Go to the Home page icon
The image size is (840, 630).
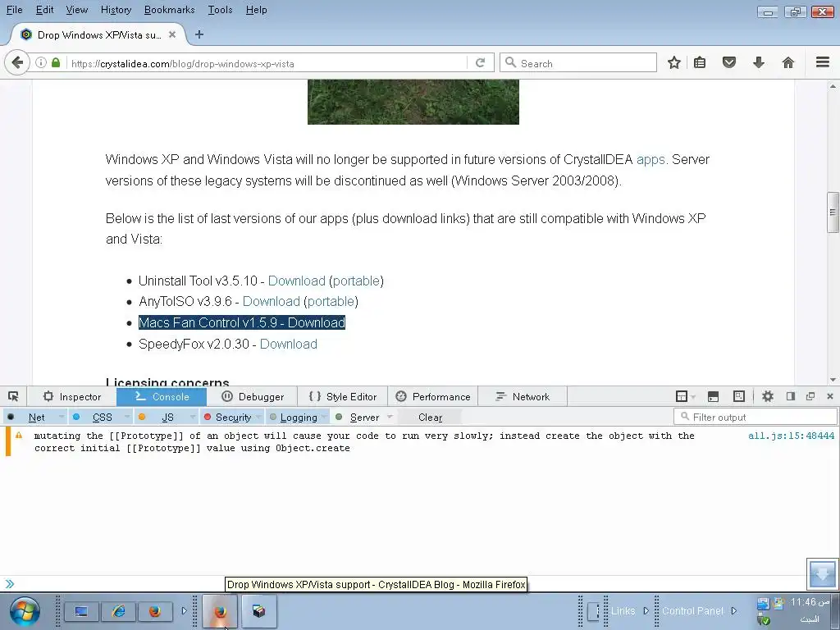[x=788, y=62]
